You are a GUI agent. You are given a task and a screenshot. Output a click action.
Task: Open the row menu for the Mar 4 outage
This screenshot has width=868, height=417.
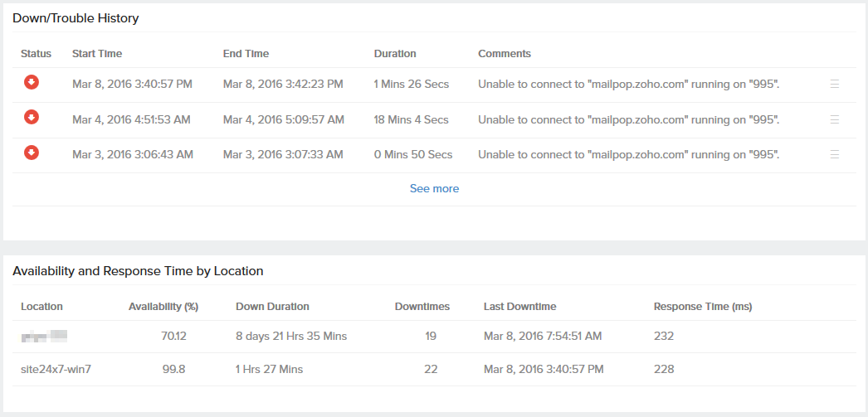pos(835,119)
